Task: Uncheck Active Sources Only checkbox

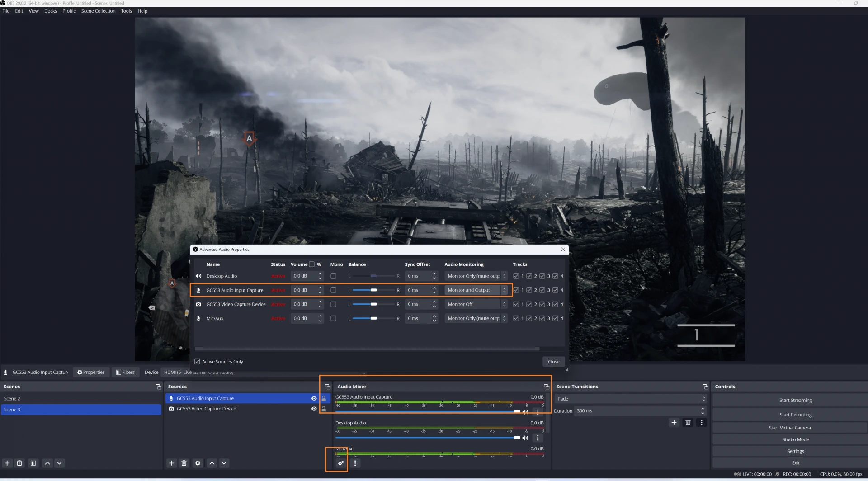Action: 197,362
